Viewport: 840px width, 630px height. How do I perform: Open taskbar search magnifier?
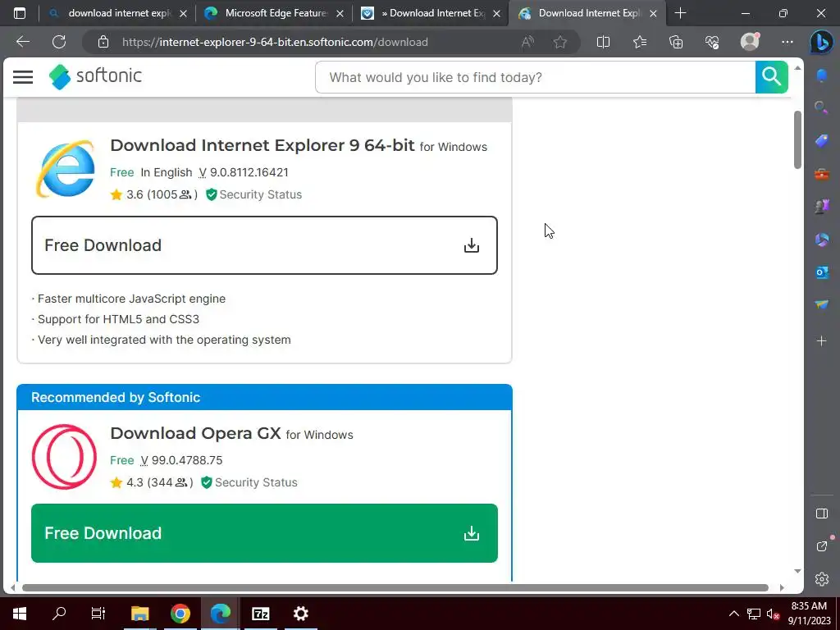pyautogui.click(x=59, y=614)
